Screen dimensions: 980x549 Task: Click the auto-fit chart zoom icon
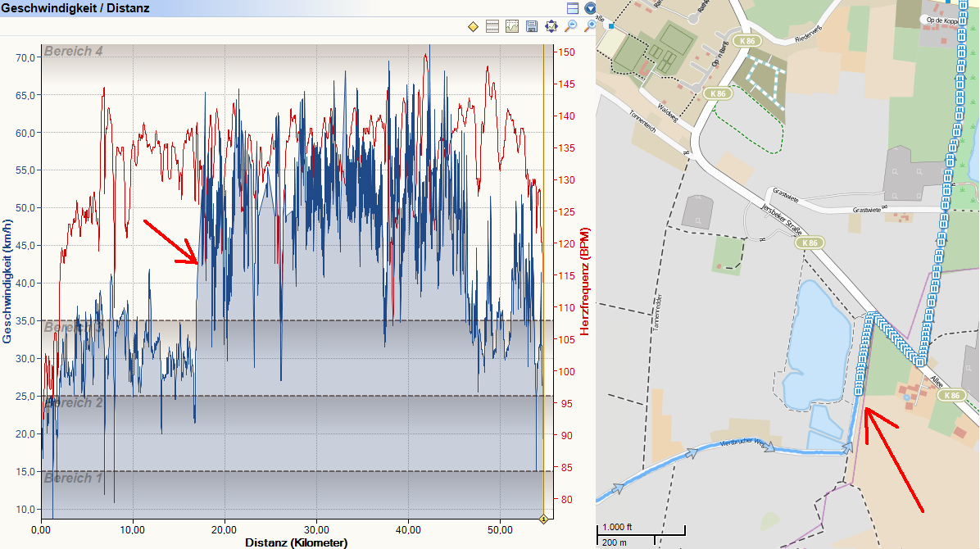click(551, 27)
